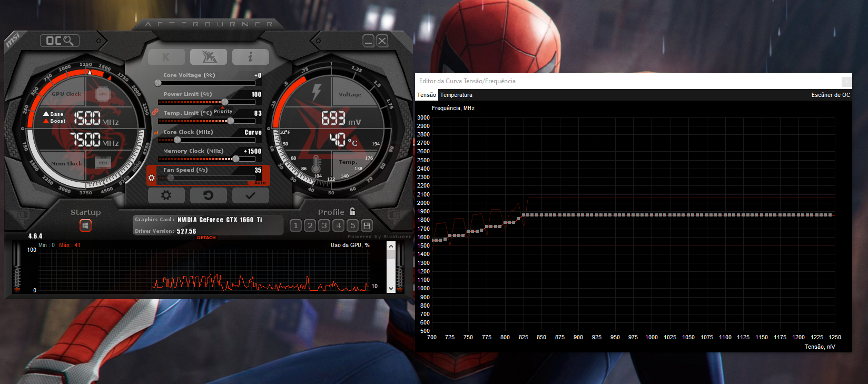The width and height of the screenshot is (868, 384).
Task: Open curve editor bars icon beside Core Clock
Action: coord(156,132)
